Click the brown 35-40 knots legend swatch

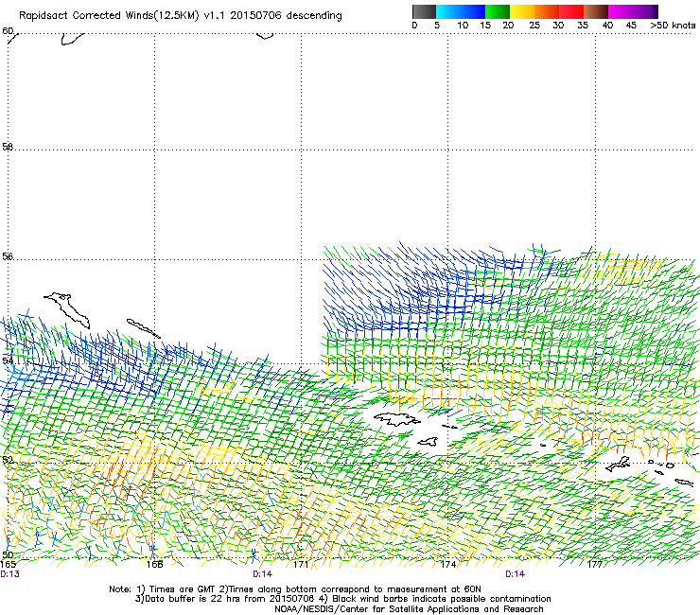point(596,11)
